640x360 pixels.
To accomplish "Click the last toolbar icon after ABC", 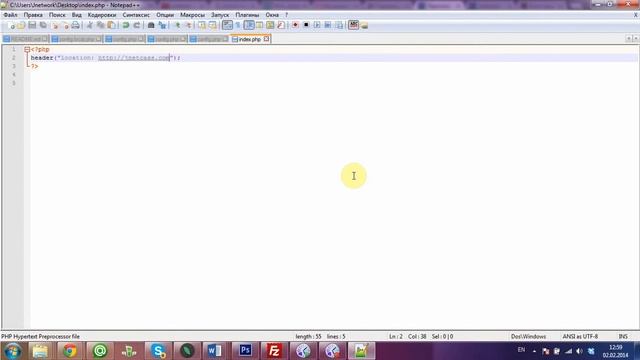I will (364, 25).
